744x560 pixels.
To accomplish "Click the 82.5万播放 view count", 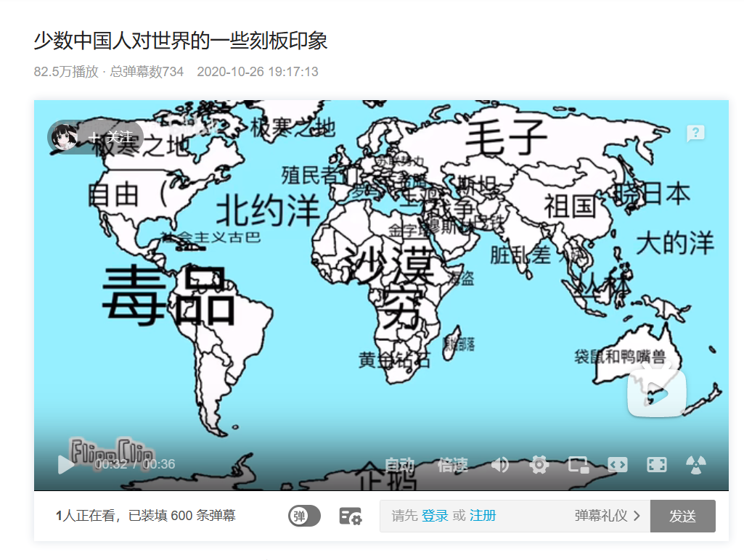I will point(66,72).
